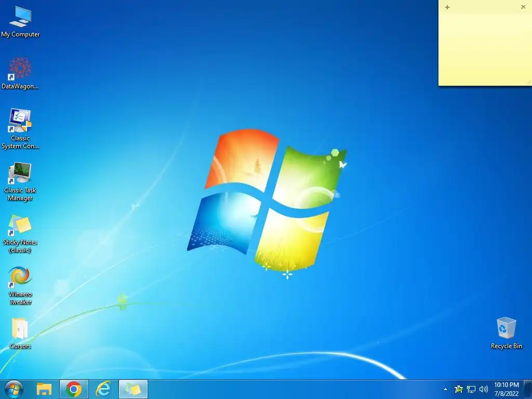Add a new sticky note with plus button
The image size is (532, 399).
tap(447, 7)
